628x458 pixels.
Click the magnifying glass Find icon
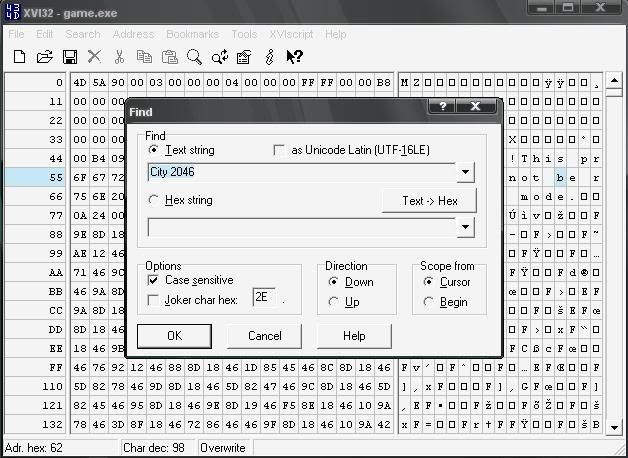click(195, 57)
